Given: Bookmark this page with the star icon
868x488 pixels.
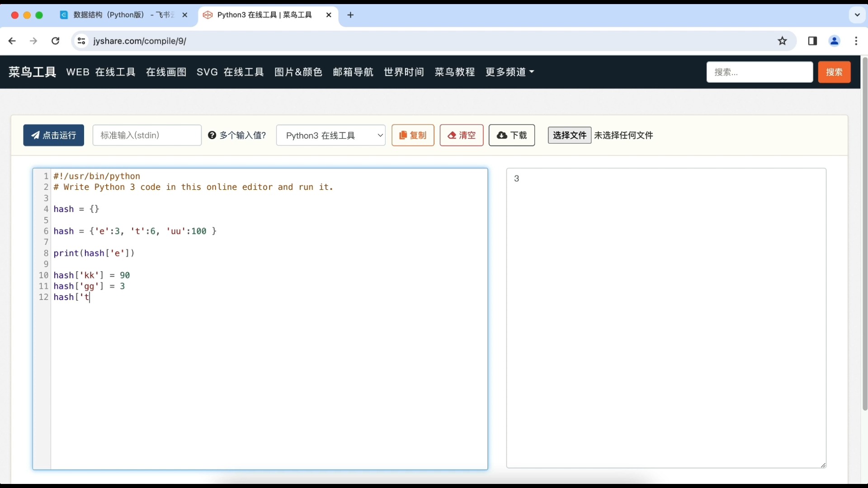Looking at the screenshot, I should (x=783, y=41).
